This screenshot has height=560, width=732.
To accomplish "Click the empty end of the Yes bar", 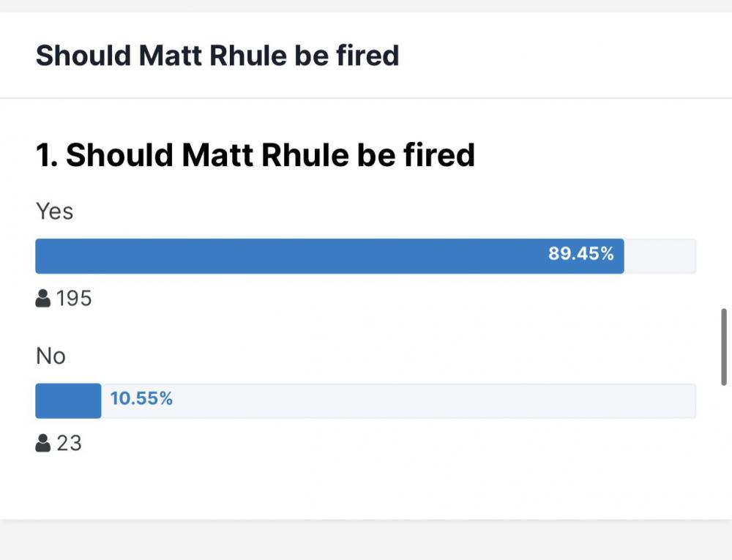I will click(x=659, y=256).
